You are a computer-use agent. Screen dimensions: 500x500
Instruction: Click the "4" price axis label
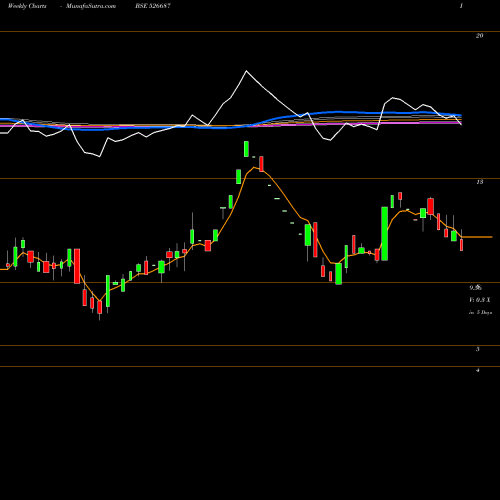478,370
